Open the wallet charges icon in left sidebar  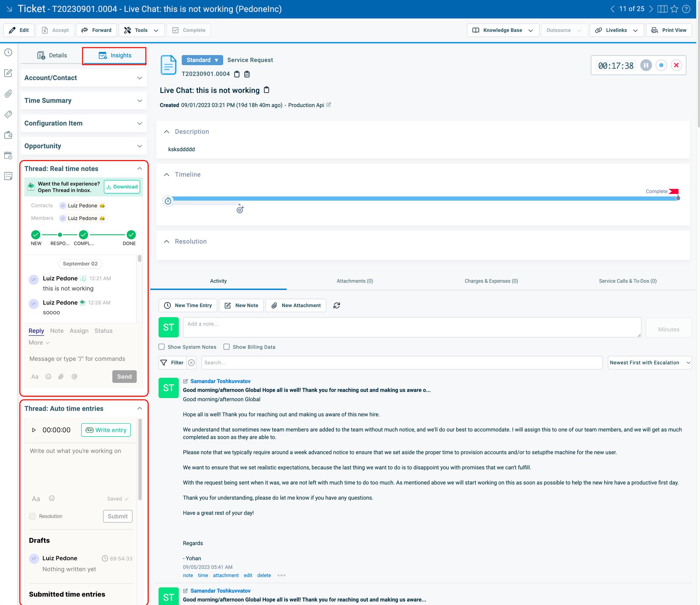[8, 135]
